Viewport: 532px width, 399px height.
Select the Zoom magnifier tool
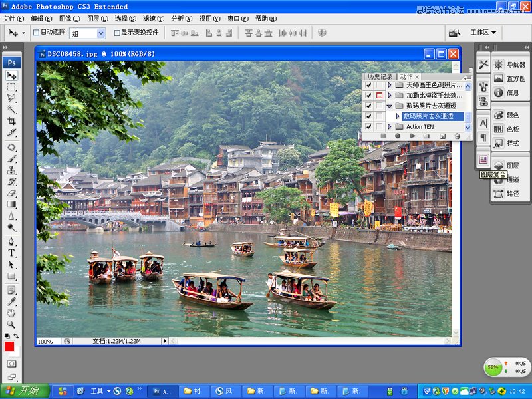11,324
